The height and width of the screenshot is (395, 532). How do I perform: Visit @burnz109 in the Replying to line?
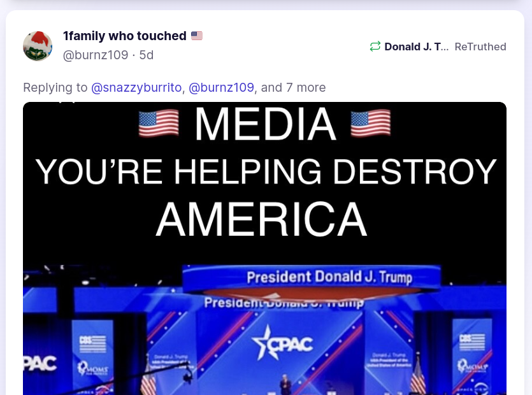(221, 87)
